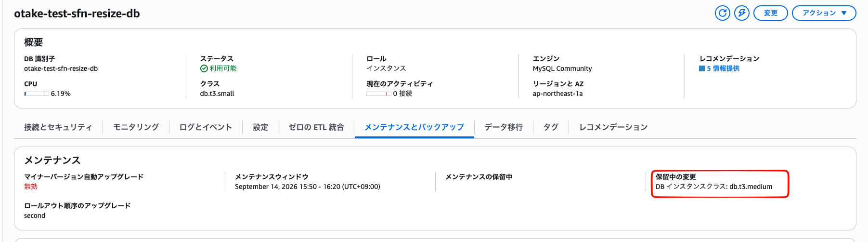Click the otake-test-sfn-resize-db page heading
This screenshot has height=242, width=868.
coord(77,13)
